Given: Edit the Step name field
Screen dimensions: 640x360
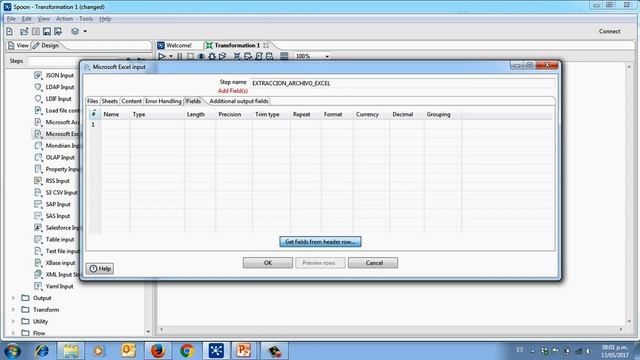Looking at the screenshot, I should coord(402,83).
